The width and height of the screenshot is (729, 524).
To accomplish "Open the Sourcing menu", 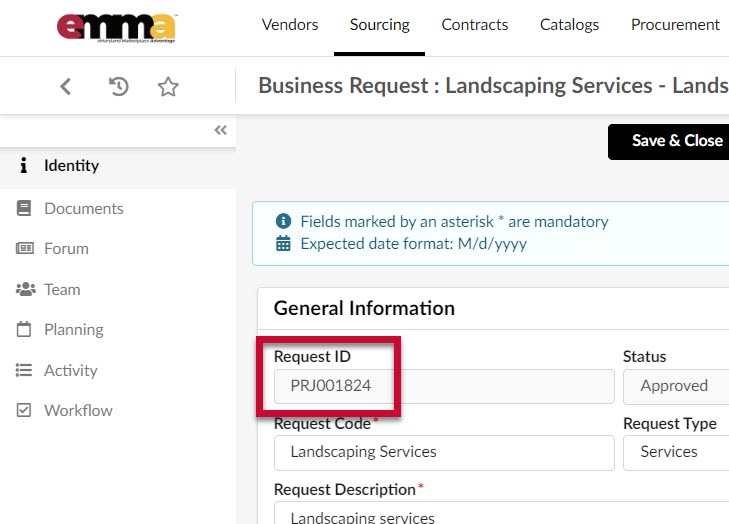I will point(379,25).
